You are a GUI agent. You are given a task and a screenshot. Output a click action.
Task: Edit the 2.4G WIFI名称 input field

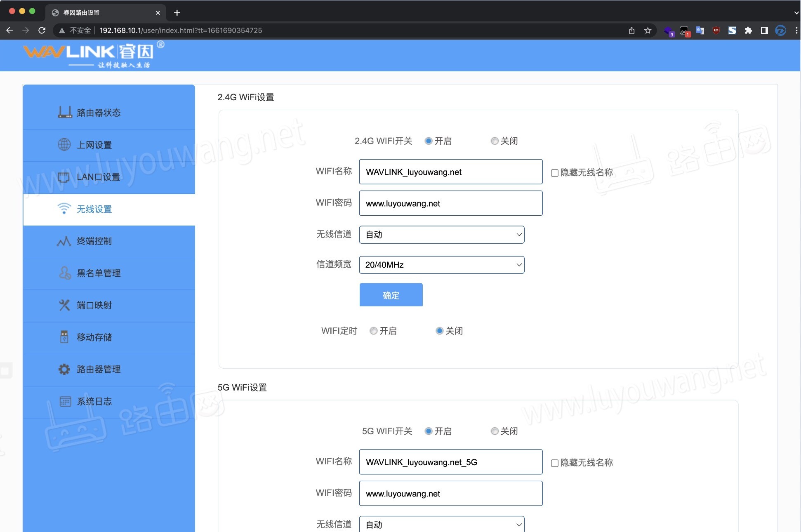[x=450, y=172]
